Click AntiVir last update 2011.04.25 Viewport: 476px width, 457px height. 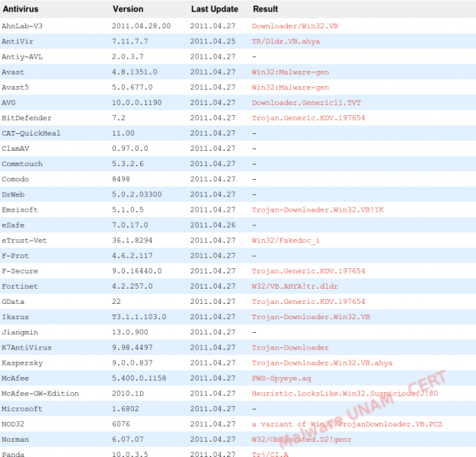pyautogui.click(x=212, y=41)
